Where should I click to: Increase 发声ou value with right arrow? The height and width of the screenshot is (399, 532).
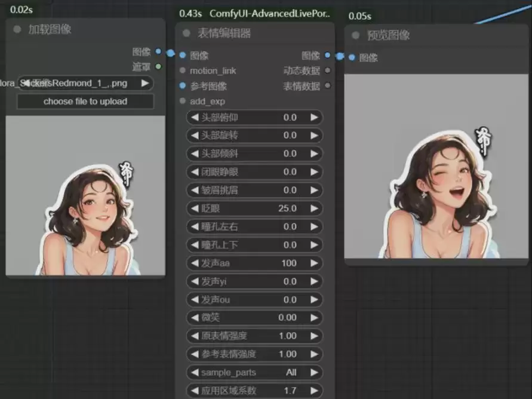(x=314, y=300)
